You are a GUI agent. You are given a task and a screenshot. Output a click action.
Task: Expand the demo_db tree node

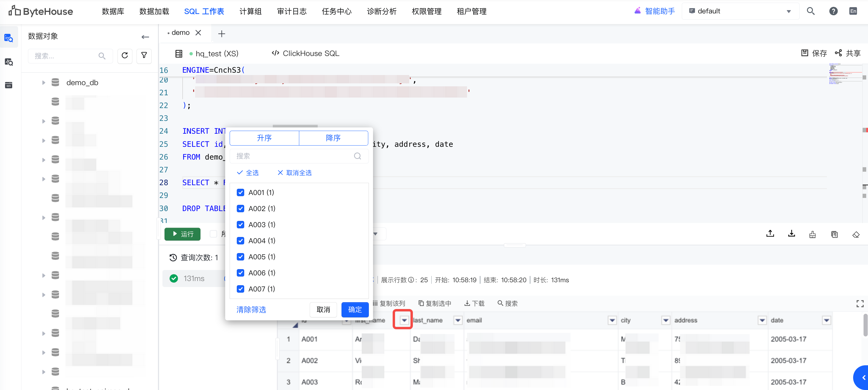point(43,83)
